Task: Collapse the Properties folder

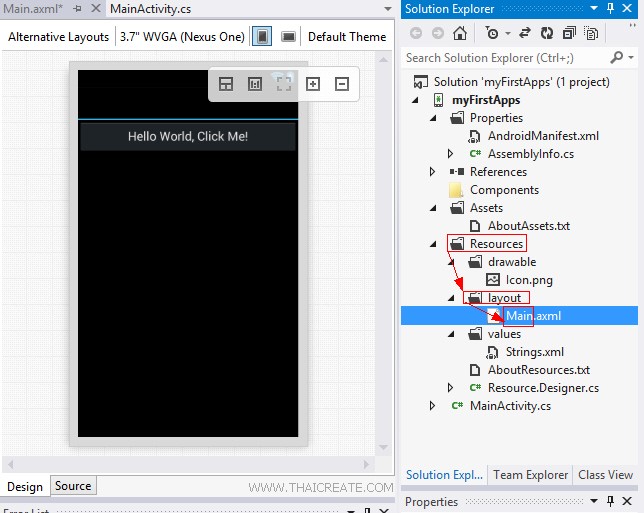Action: 433,118
